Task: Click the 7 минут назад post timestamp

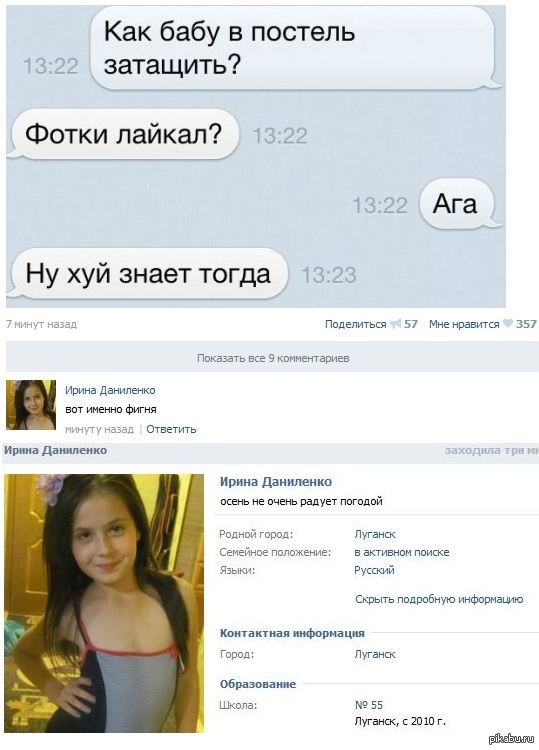Action: point(41,324)
